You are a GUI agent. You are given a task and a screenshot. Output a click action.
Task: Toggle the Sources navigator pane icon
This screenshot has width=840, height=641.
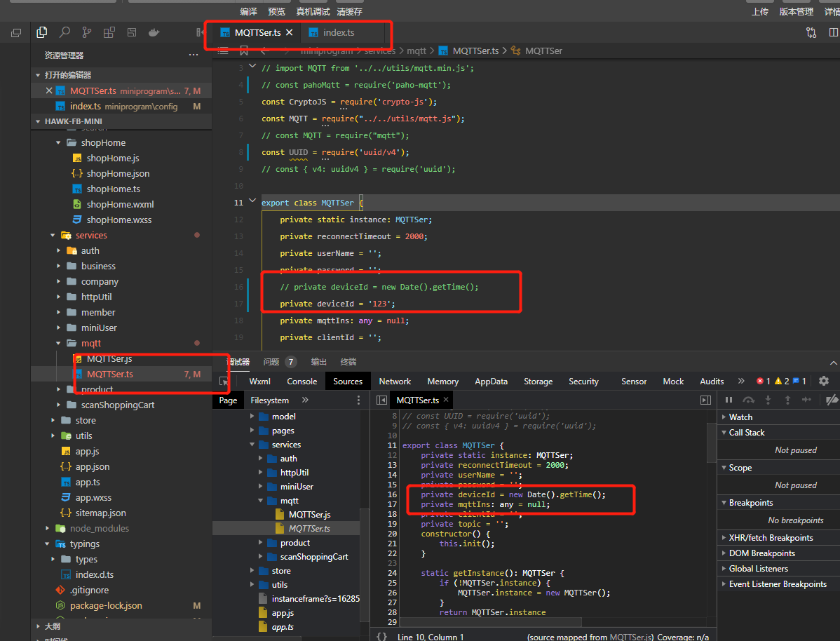(381, 400)
